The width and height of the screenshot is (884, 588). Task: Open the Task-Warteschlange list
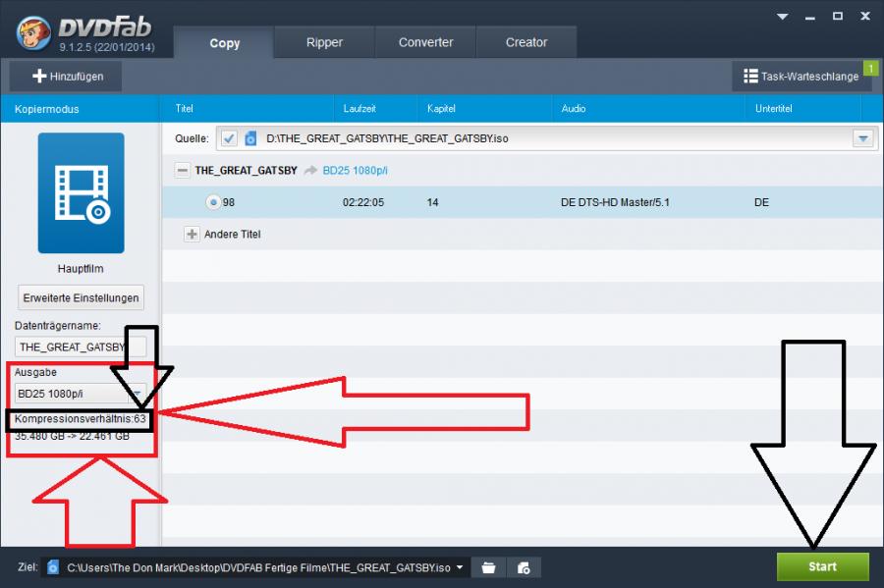801,76
